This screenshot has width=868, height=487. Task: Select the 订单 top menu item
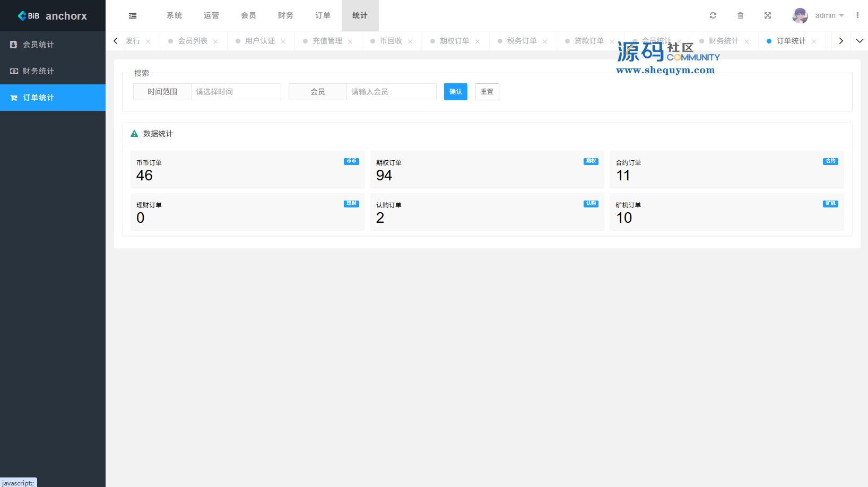point(323,16)
